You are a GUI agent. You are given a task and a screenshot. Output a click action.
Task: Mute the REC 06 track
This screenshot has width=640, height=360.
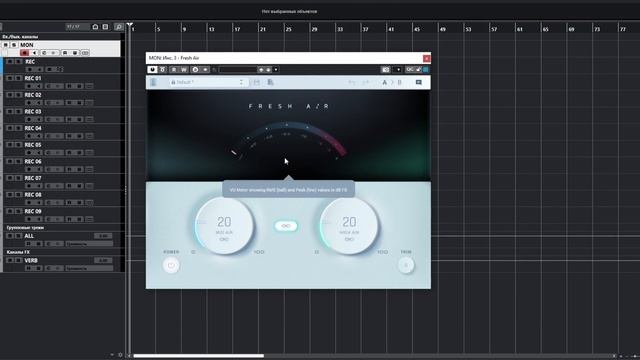coord(10,162)
